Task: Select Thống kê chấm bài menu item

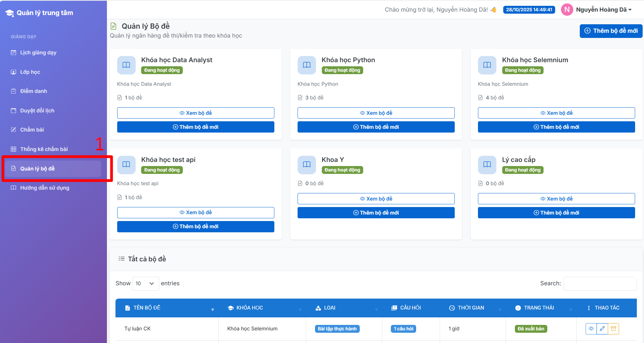Action: pyautogui.click(x=44, y=149)
